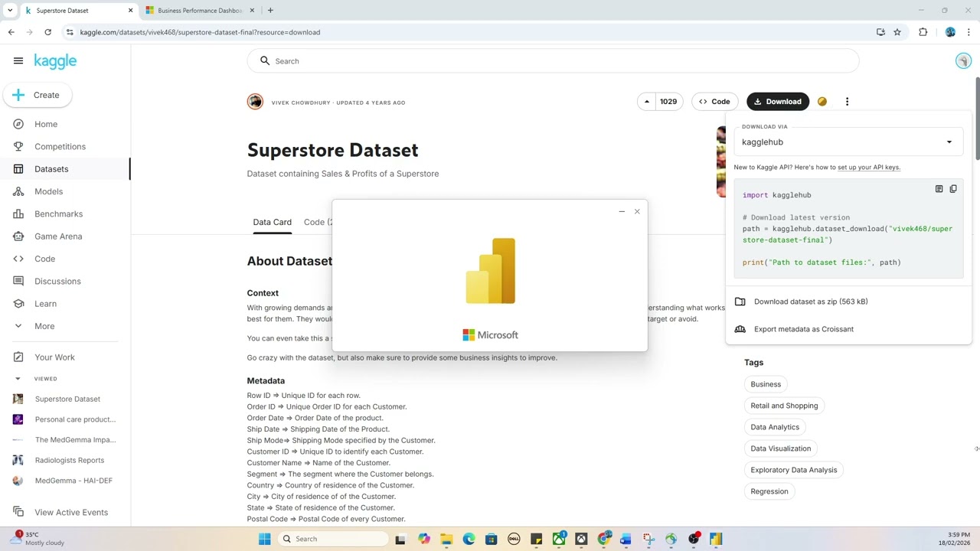Click the Kaggle logo
Screen dimensions: 980x551
[55, 61]
